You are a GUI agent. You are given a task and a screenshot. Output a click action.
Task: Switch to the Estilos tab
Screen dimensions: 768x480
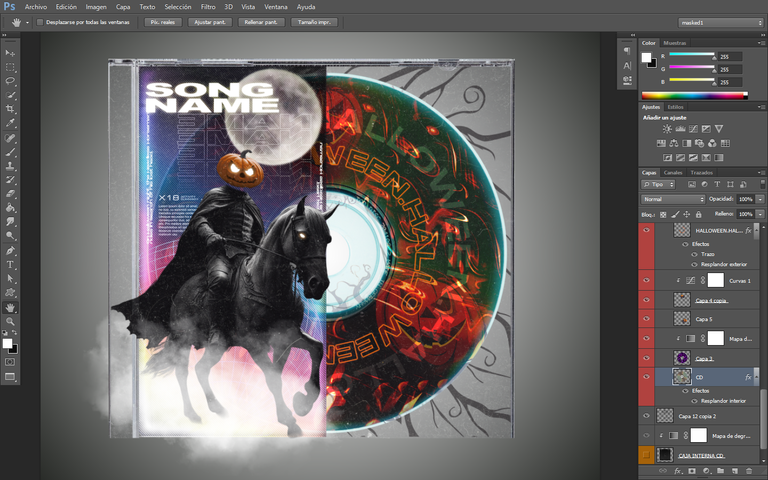coord(675,107)
